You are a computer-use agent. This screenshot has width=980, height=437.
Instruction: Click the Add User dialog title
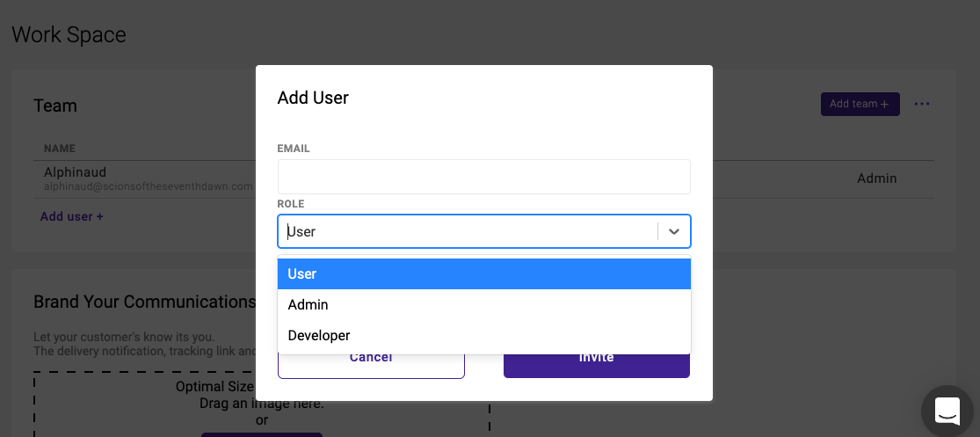point(313,98)
